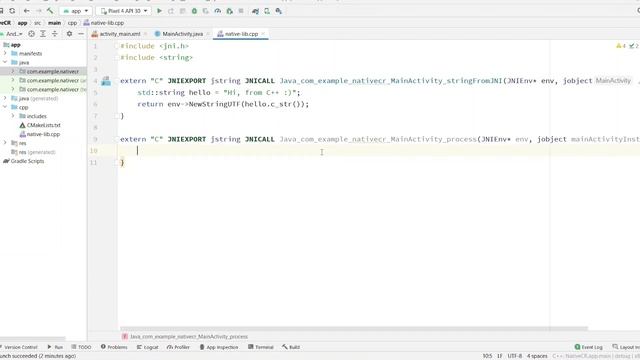This screenshot has width=640, height=360.
Task: Click the JNI related-declaration gutter icon on line 4
Action: [x=106, y=81]
